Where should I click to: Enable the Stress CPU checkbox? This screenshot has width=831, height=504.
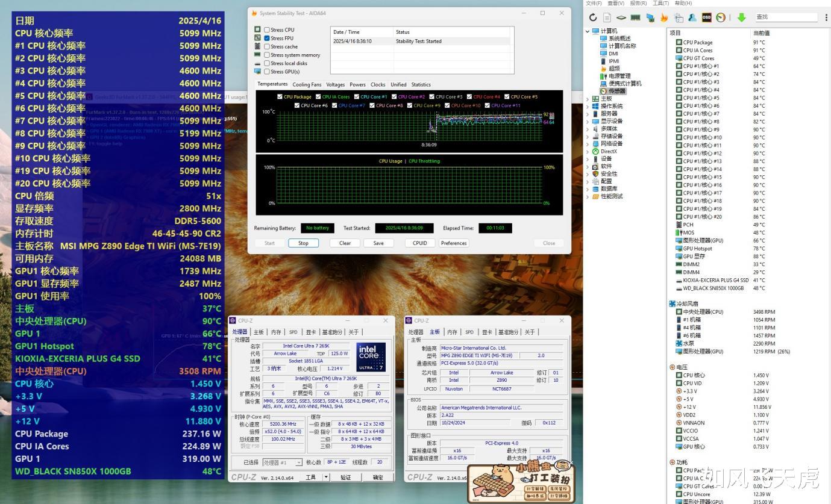[x=267, y=30]
